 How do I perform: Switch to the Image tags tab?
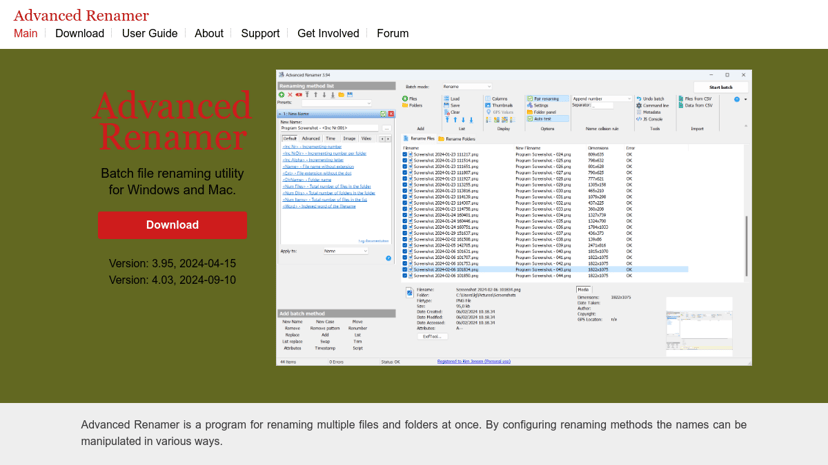[349, 139]
